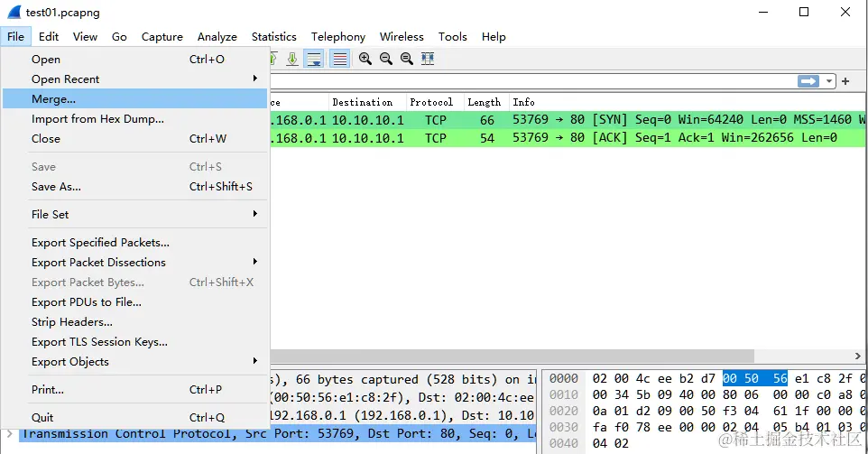Open the Go menu
This screenshot has width=868, height=454.
[119, 36]
